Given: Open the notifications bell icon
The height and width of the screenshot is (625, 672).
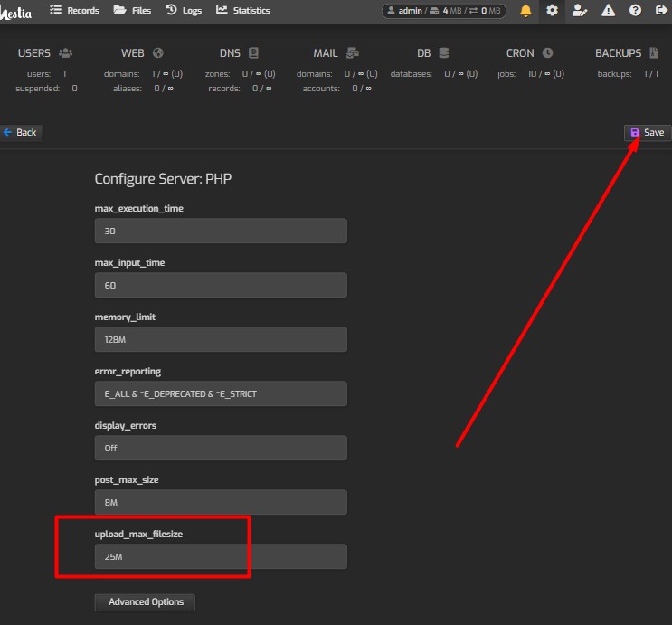Looking at the screenshot, I should (x=525, y=10).
